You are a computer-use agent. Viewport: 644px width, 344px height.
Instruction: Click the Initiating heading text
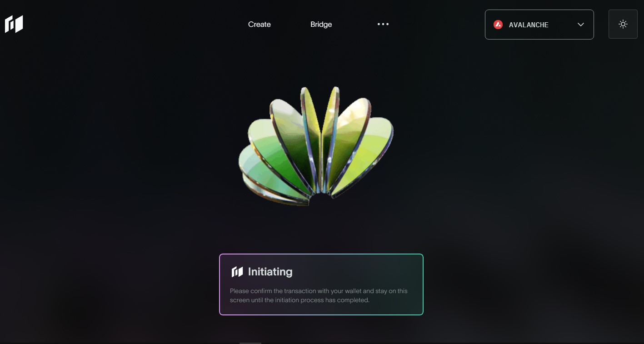pos(270,272)
